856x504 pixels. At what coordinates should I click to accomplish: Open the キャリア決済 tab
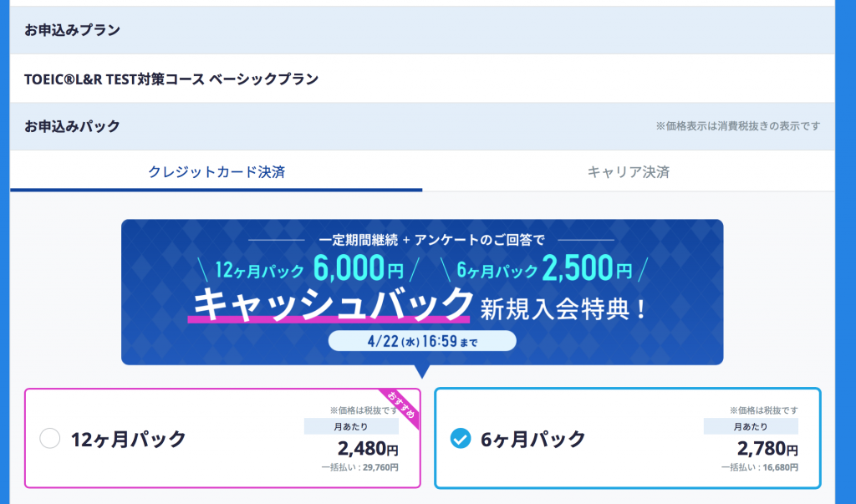629,171
